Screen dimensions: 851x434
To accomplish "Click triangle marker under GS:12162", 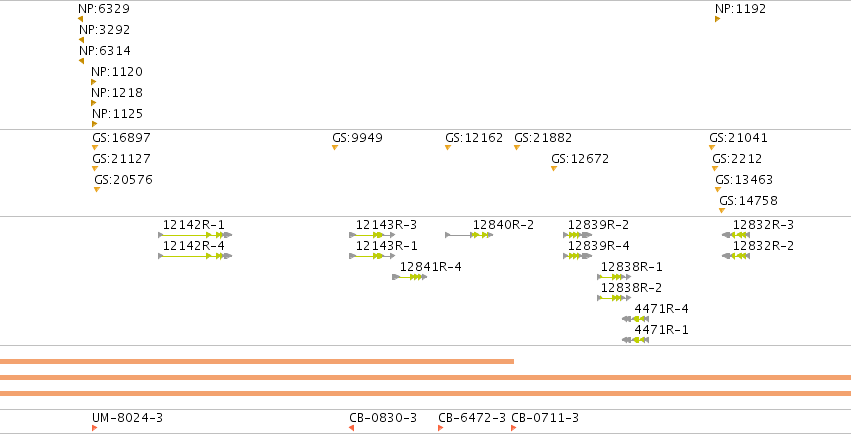I will [x=448, y=148].
